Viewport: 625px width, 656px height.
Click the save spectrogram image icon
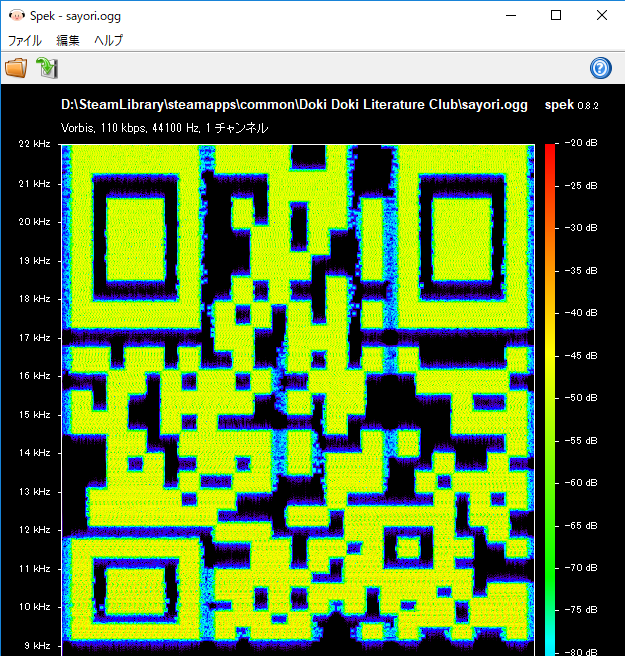pos(47,68)
